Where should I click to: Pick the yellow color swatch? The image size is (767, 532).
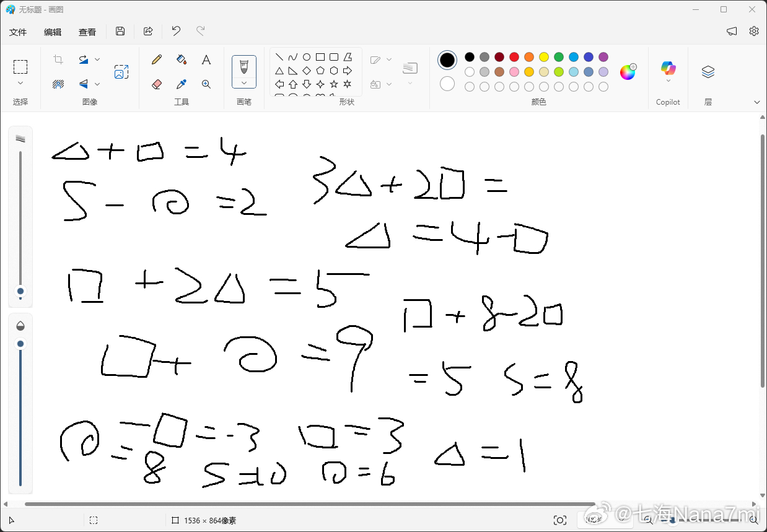(x=544, y=57)
